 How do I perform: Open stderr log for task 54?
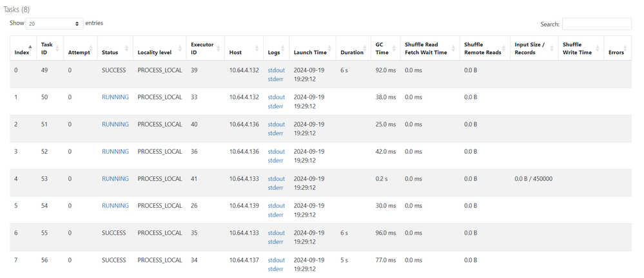pos(276,215)
